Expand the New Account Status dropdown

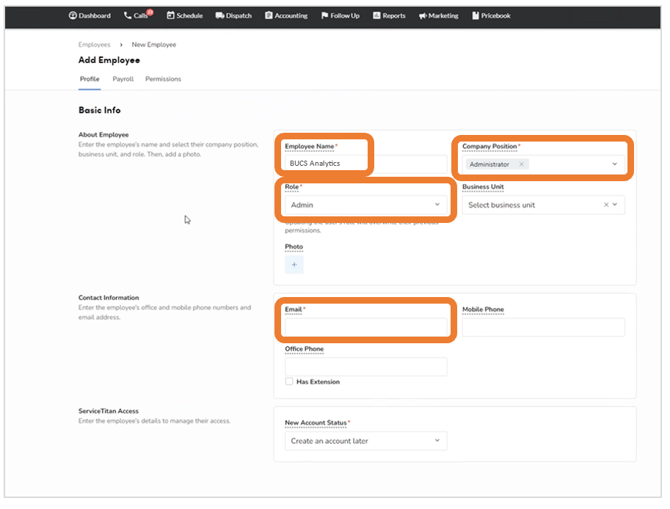click(x=365, y=440)
